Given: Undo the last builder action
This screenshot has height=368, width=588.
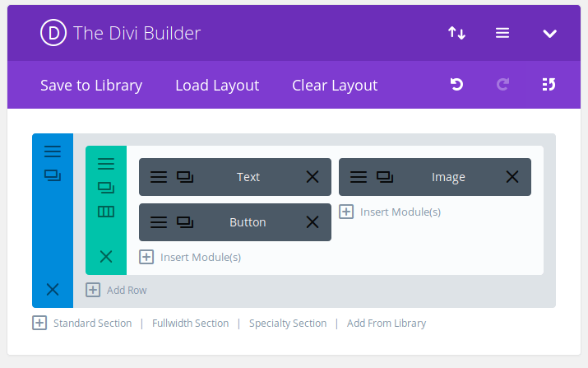Looking at the screenshot, I should (x=456, y=85).
